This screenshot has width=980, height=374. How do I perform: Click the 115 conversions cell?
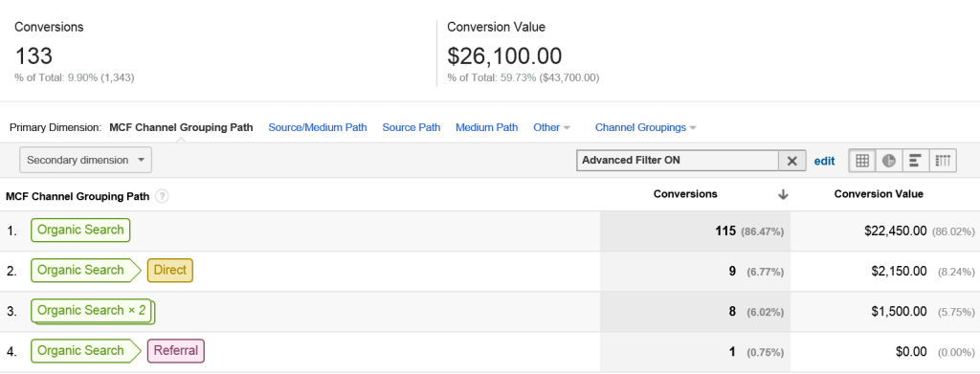695,231
